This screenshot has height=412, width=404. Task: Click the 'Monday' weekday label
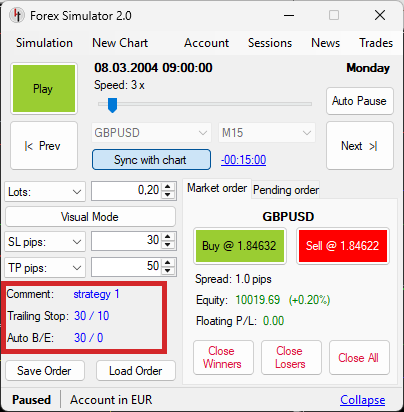click(368, 68)
